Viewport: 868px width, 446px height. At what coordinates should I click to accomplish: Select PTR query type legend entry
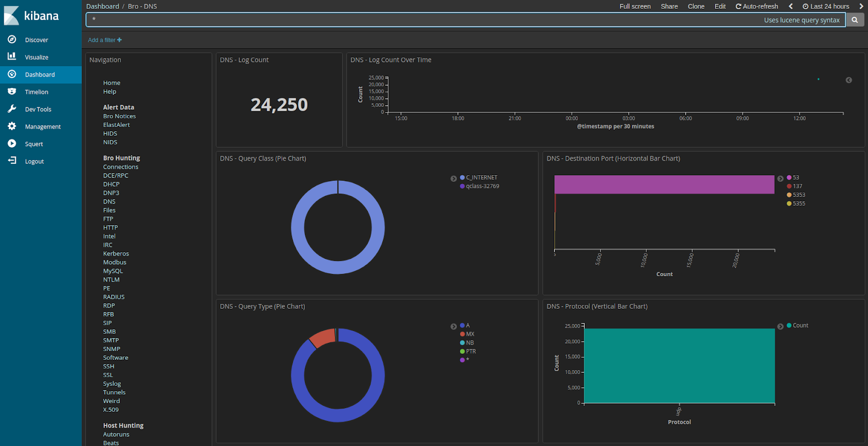coord(468,352)
